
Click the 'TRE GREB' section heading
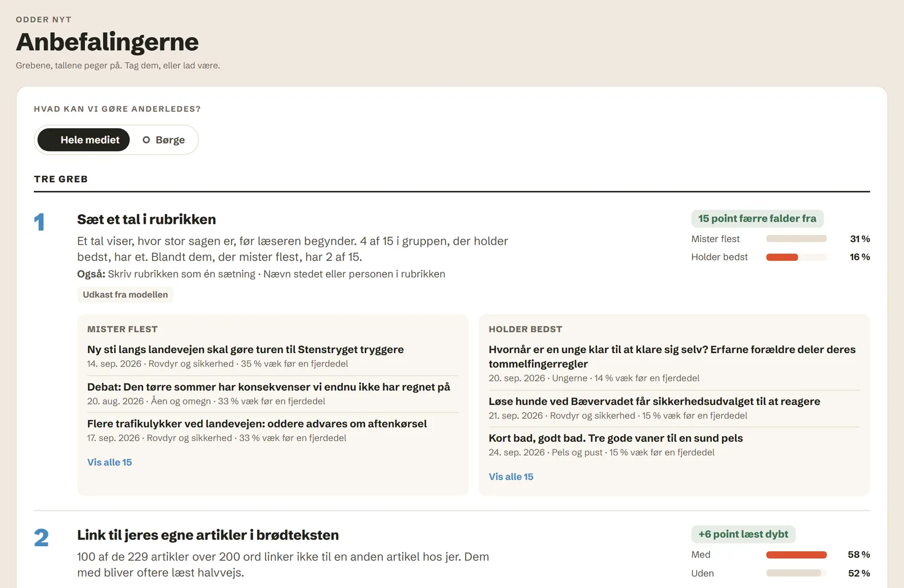pyautogui.click(x=61, y=179)
